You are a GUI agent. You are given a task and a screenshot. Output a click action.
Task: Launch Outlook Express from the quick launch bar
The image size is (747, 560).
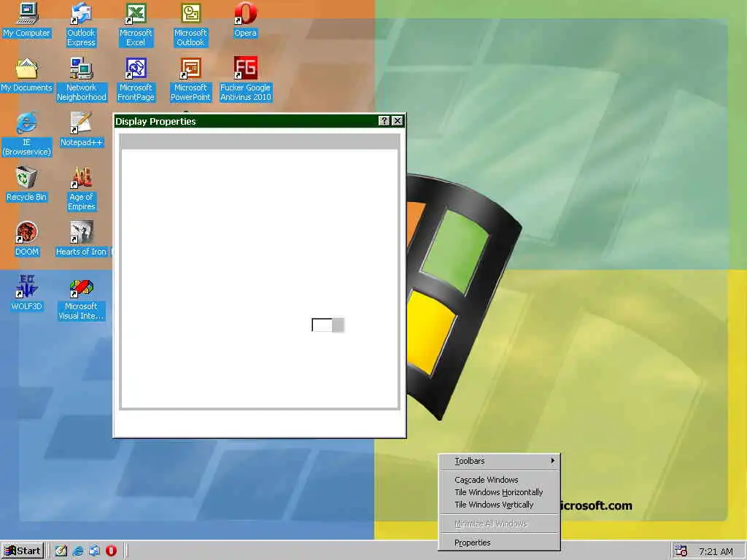click(94, 551)
